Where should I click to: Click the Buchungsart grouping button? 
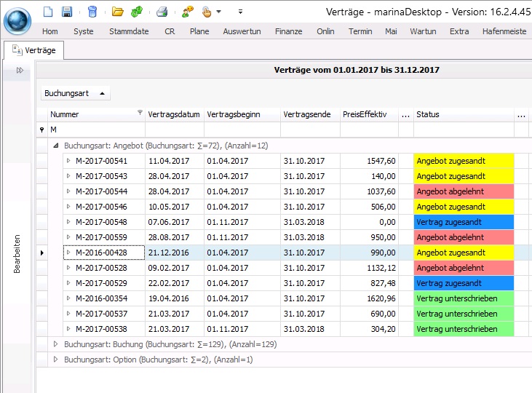click(x=76, y=93)
